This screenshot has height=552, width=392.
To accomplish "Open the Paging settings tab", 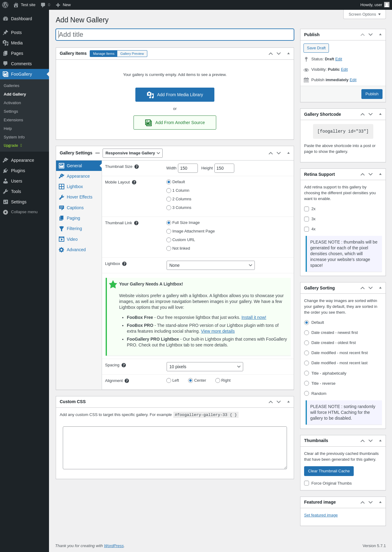I will click(x=79, y=218).
